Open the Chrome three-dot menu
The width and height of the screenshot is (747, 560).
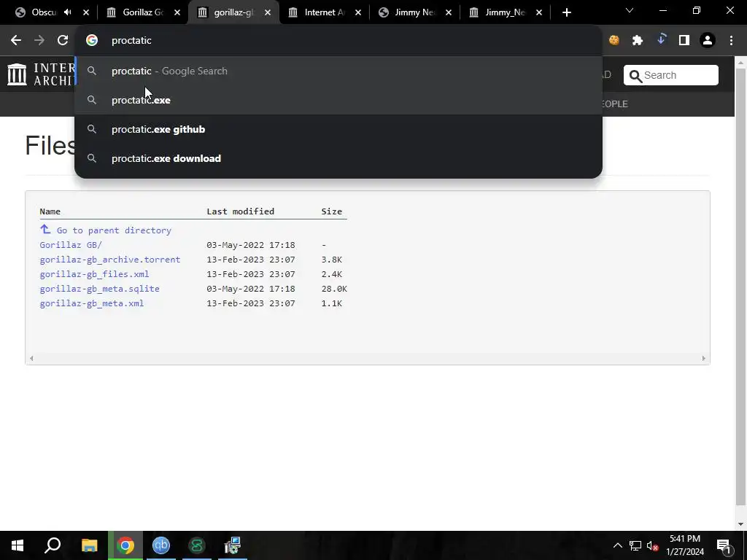pos(731,41)
